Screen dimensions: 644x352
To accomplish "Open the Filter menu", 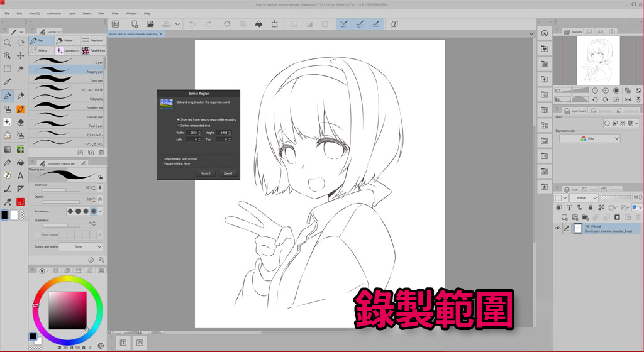I will click(115, 13).
